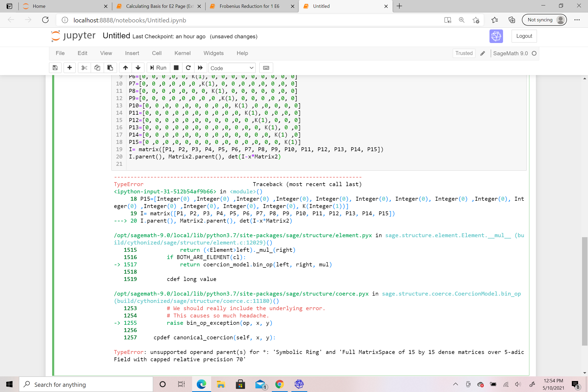This screenshot has height=392, width=588.
Task: Save notebook with floppy disk icon
Action: coord(55,68)
